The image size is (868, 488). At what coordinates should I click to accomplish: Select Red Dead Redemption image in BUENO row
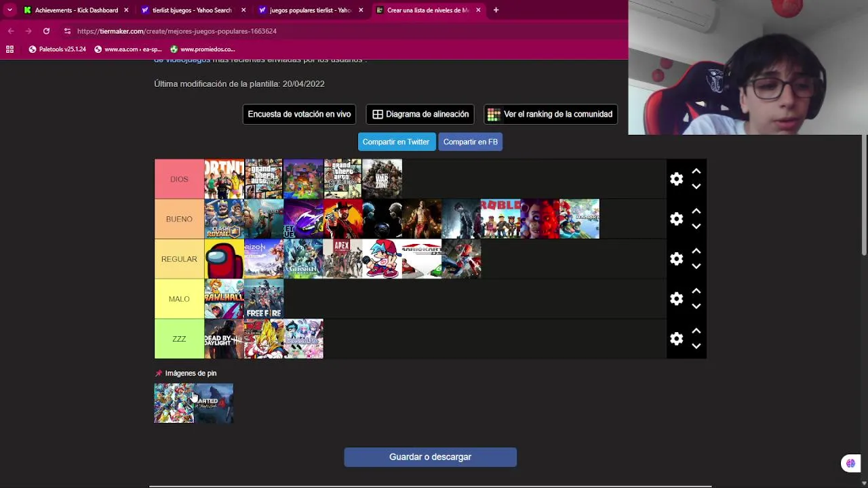click(342, 219)
